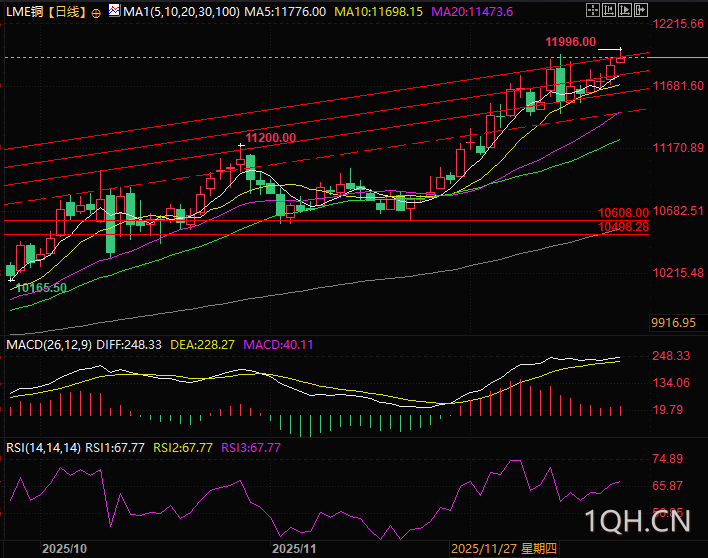
Task: Select the LME铜 instrument title
Action: 25,12
